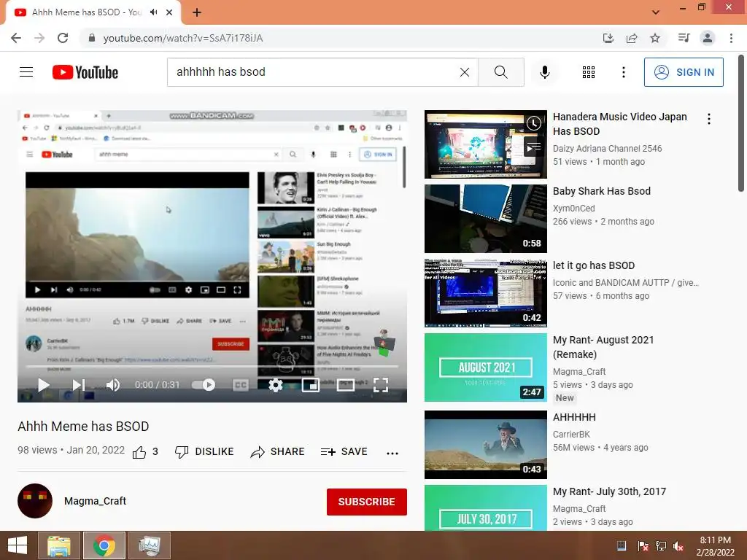Open Windows Start menu
This screenshot has height=560, width=747.
click(18, 545)
